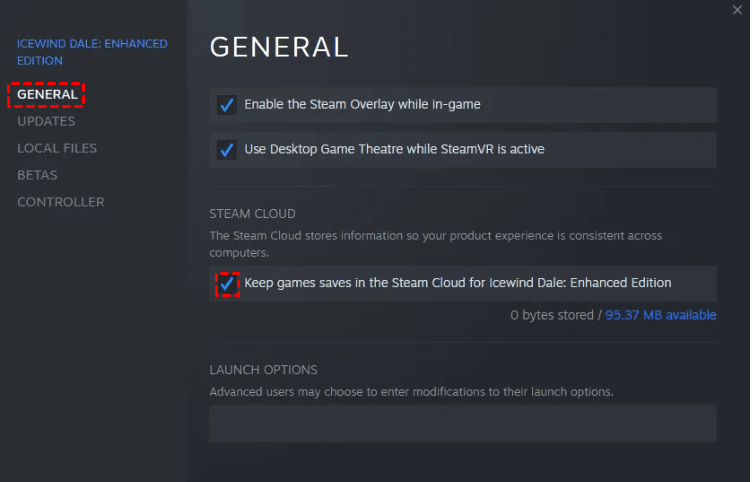Click the STEAM CLOUD section header
Screen dimensions: 752x482
(x=252, y=214)
